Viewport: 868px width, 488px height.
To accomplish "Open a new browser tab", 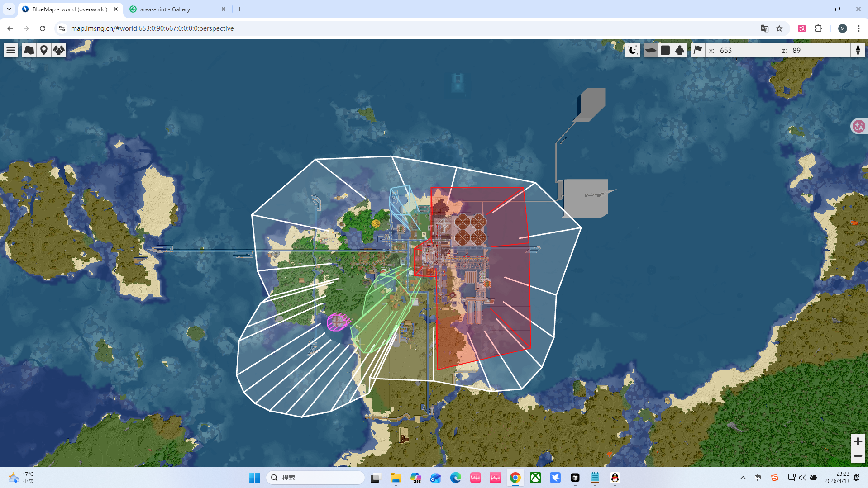I will [240, 9].
